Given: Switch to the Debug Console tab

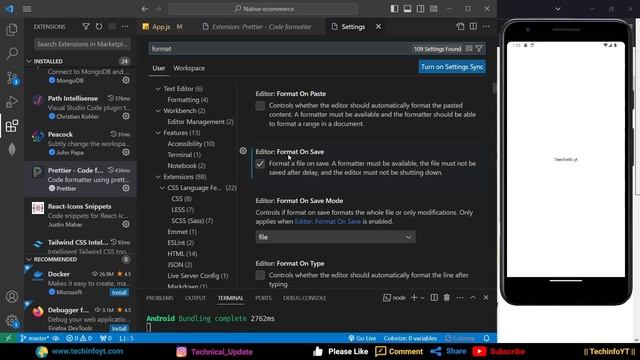Looking at the screenshot, I should pos(304,298).
